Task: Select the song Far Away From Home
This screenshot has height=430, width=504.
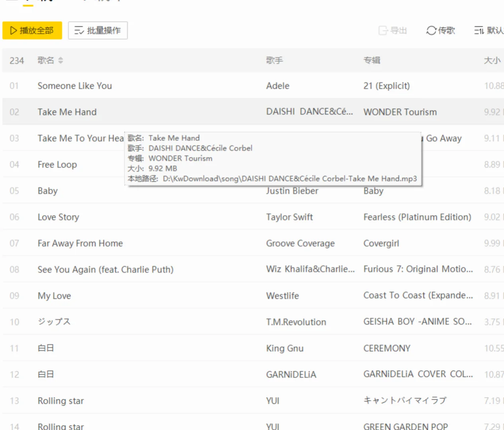Action: click(x=80, y=243)
